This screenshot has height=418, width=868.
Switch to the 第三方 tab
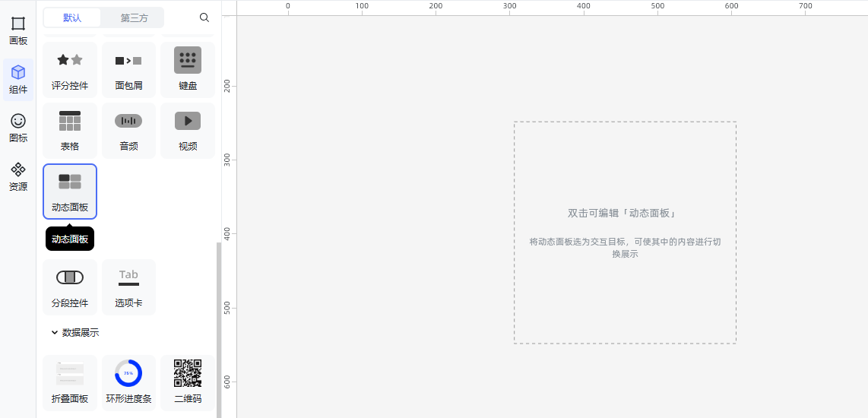[134, 17]
